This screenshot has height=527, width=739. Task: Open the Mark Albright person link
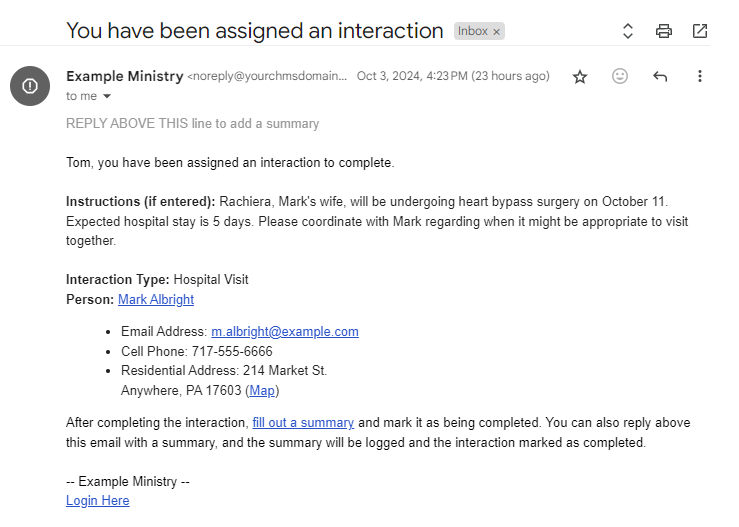pos(156,300)
